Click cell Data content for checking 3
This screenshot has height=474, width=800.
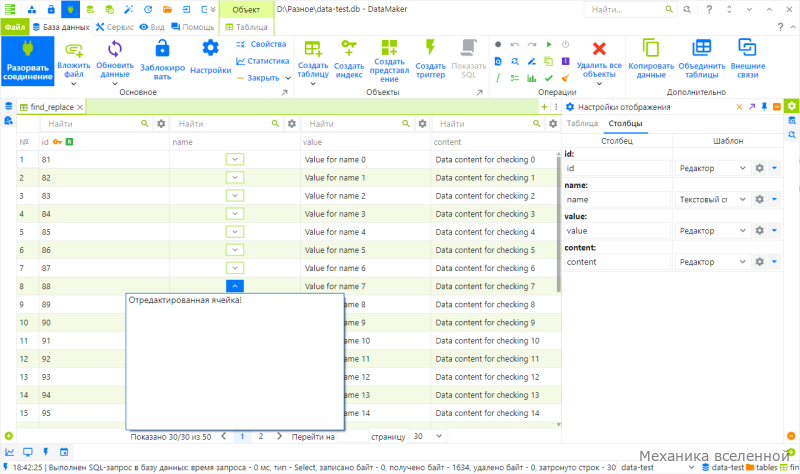pyautogui.click(x=485, y=214)
